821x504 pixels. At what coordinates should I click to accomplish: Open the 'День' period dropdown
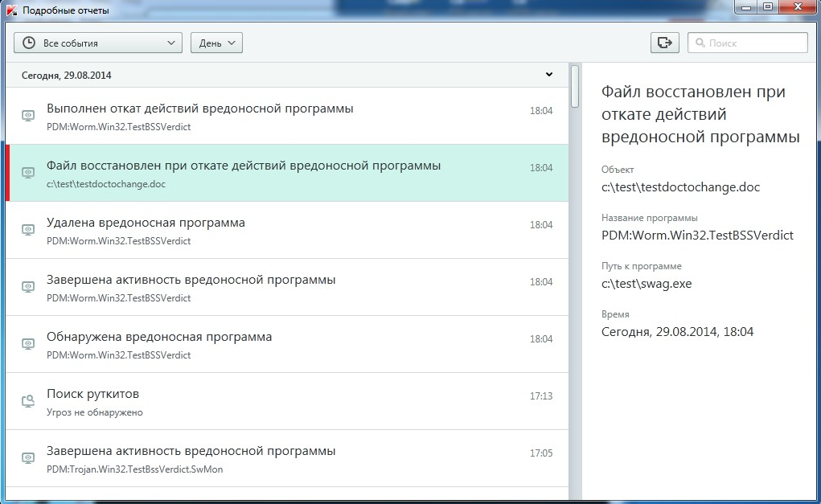click(216, 43)
